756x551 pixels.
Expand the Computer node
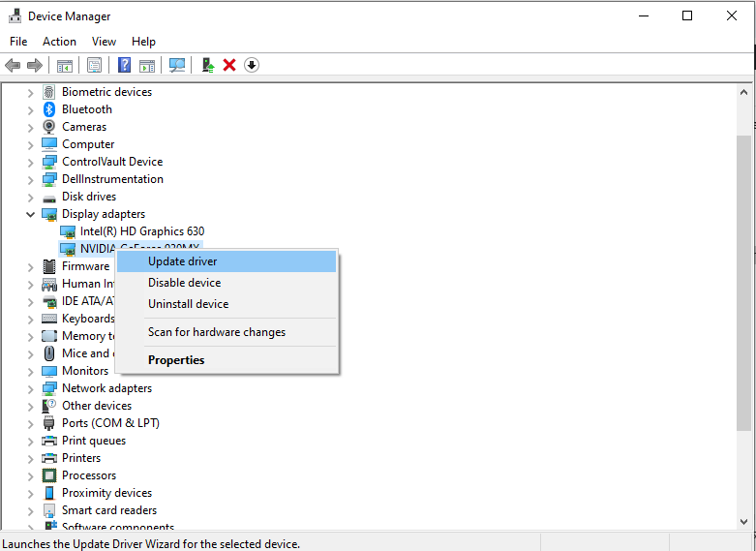pos(30,144)
